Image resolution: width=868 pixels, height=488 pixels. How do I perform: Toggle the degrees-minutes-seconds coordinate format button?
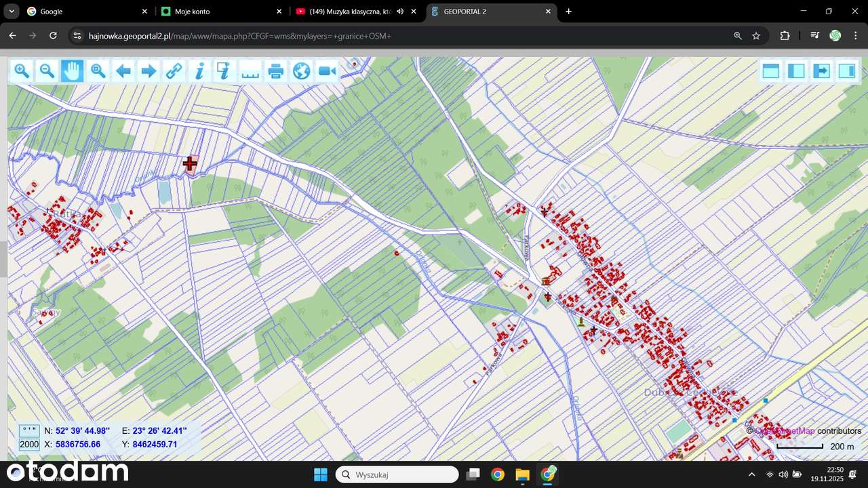point(29,430)
